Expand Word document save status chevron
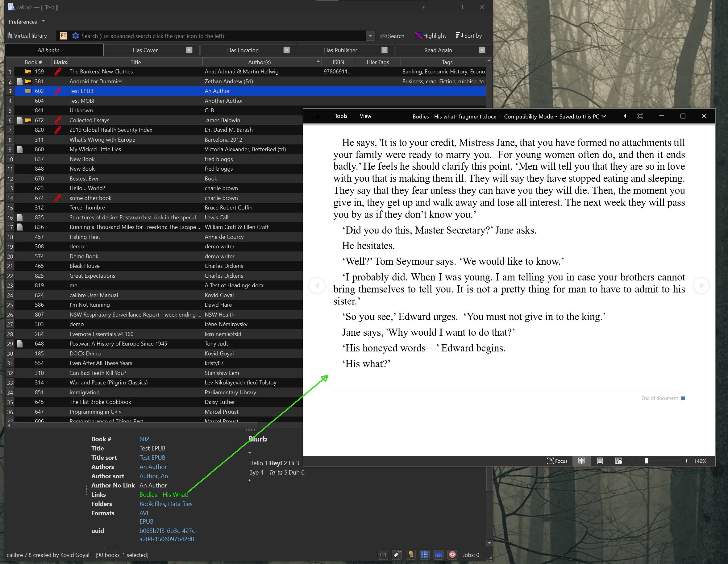Image resolution: width=728 pixels, height=564 pixels. click(x=604, y=116)
